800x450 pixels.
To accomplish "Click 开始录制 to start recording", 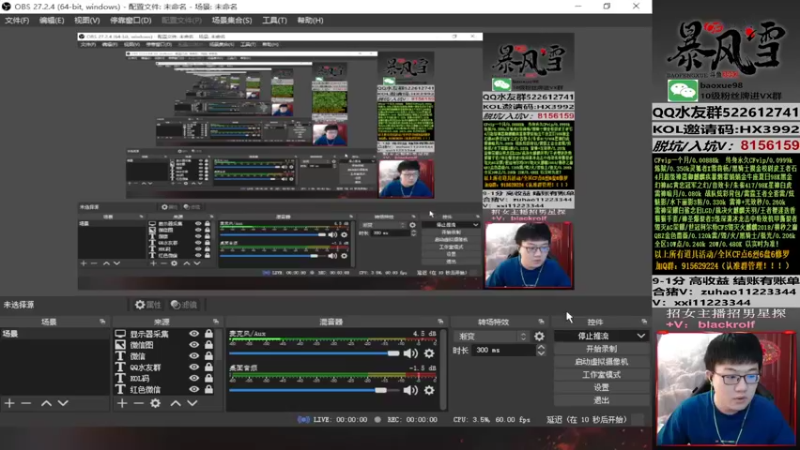I will pos(601,349).
